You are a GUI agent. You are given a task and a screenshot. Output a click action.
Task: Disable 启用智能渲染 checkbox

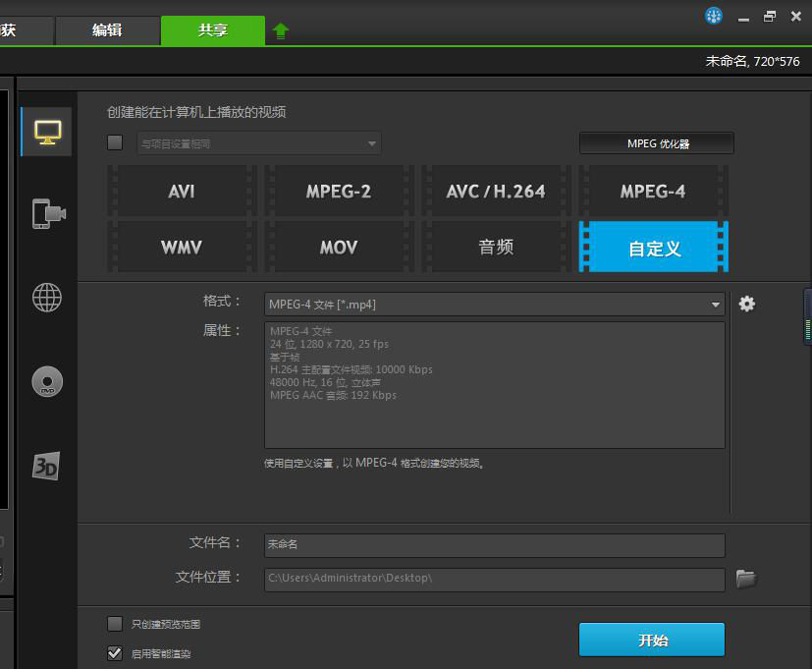(114, 652)
